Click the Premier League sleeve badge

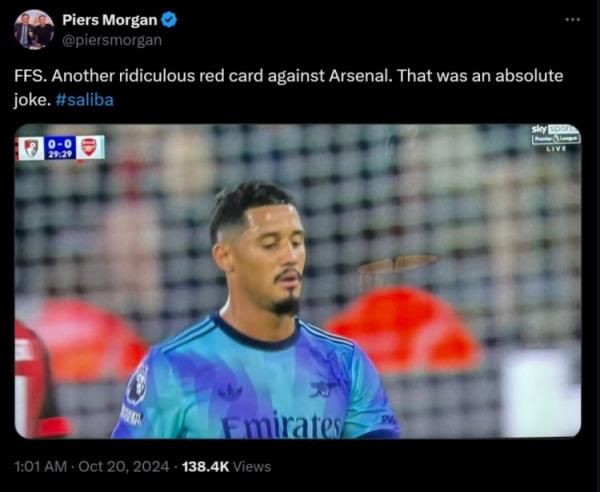tap(139, 386)
